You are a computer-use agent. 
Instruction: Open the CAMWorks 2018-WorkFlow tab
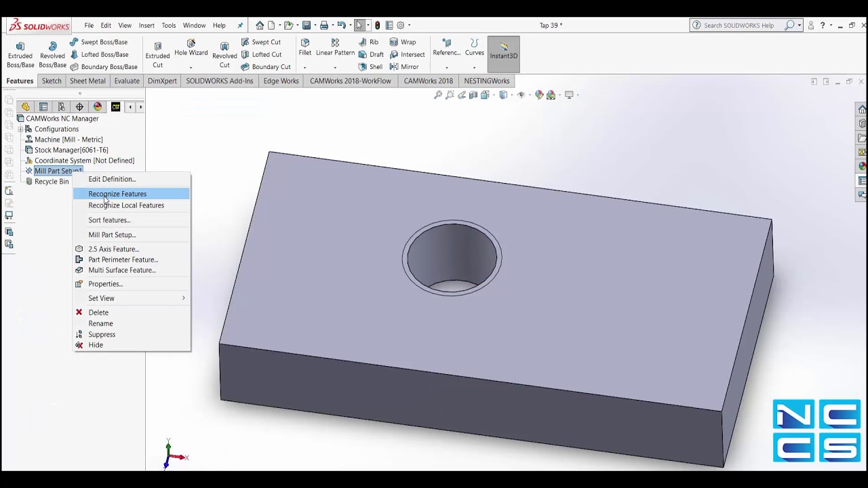pos(351,81)
